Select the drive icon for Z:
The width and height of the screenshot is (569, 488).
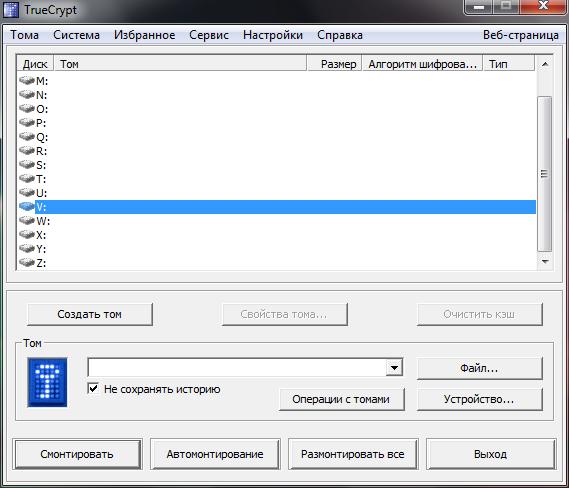[27, 262]
